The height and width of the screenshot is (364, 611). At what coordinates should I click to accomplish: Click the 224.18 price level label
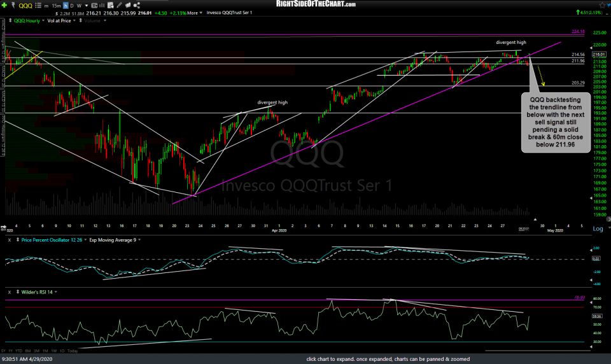pos(578,32)
